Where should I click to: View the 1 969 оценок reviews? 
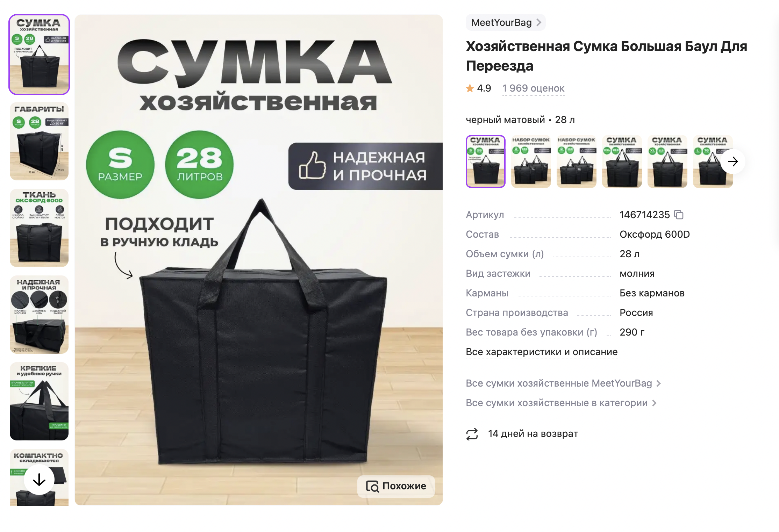click(x=533, y=88)
